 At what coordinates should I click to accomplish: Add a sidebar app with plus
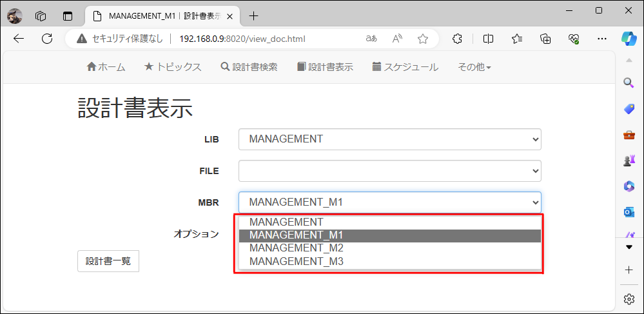coord(629,270)
